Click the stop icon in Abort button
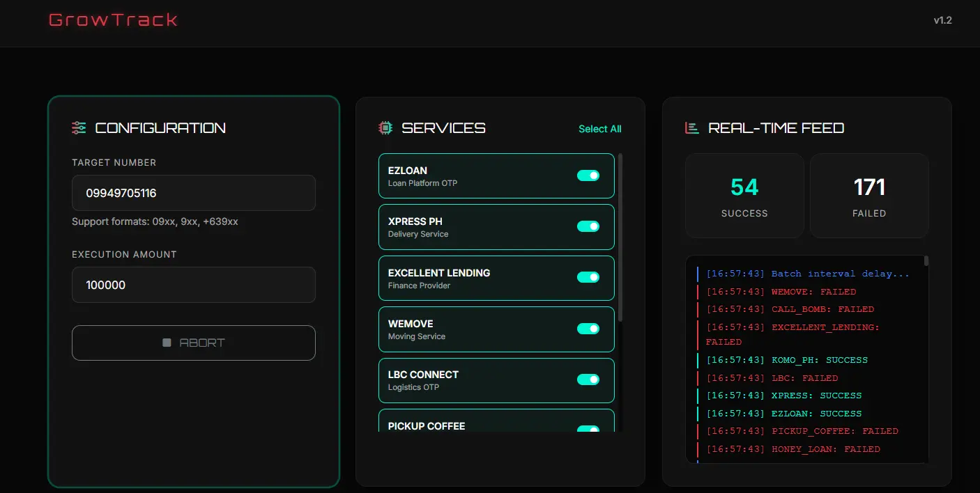Image resolution: width=980 pixels, height=493 pixels. coord(167,343)
